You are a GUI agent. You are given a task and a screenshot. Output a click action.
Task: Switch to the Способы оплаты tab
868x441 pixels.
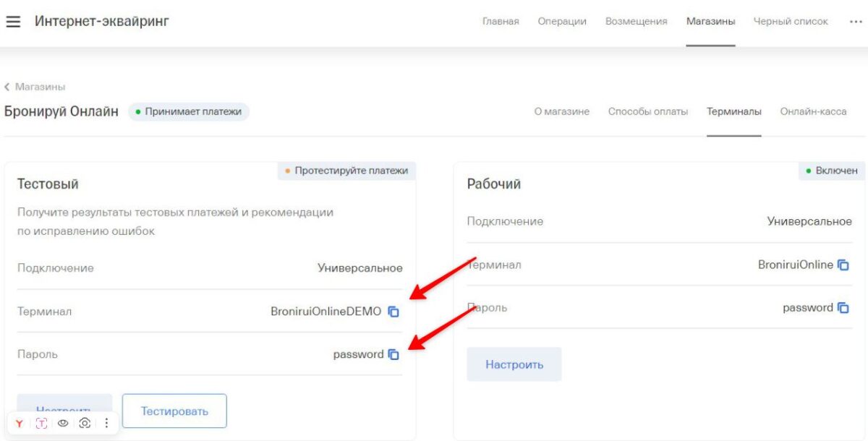tap(648, 111)
